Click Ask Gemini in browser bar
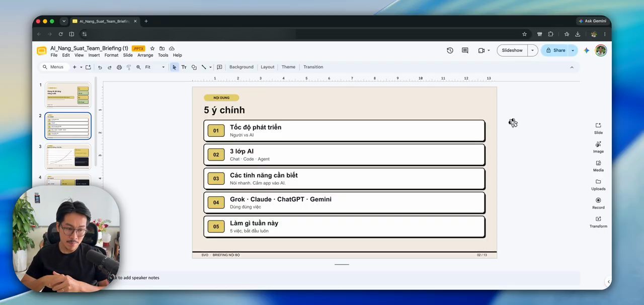Screen dimensions: 644x305 click(x=592, y=21)
